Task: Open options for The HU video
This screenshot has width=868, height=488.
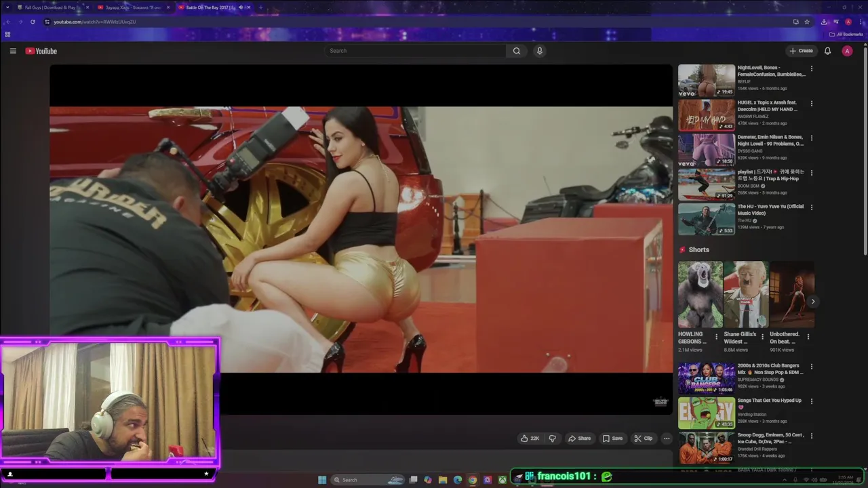Action: pyautogui.click(x=811, y=207)
